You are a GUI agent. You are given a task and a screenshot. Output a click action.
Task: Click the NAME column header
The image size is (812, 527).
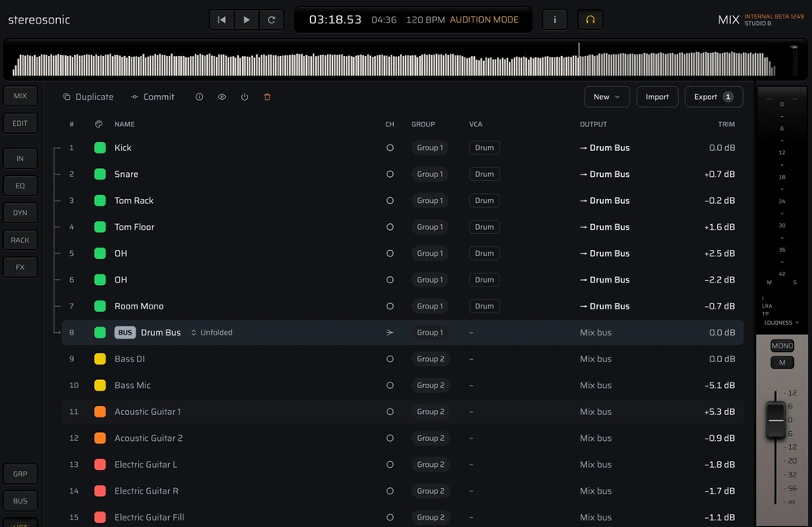(124, 124)
